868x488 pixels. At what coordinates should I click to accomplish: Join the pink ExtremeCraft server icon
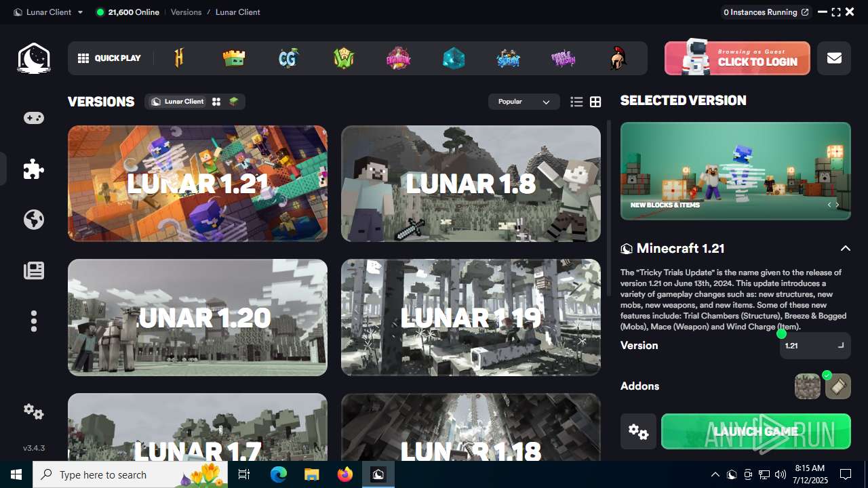[399, 58]
